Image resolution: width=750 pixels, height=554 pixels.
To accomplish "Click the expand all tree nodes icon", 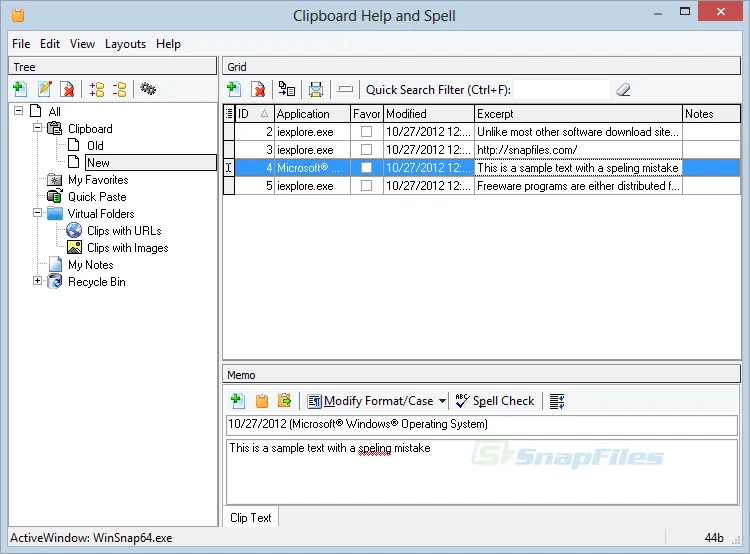I will pyautogui.click(x=97, y=89).
